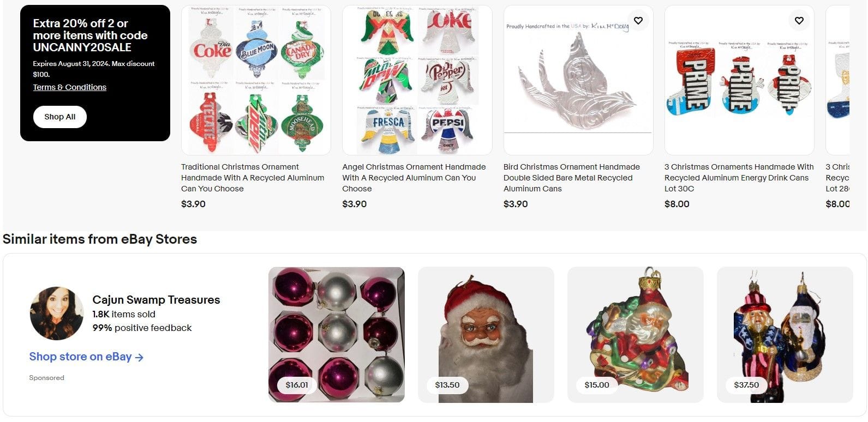Open glass Santa sleigh ornament $15.00

[x=636, y=335]
